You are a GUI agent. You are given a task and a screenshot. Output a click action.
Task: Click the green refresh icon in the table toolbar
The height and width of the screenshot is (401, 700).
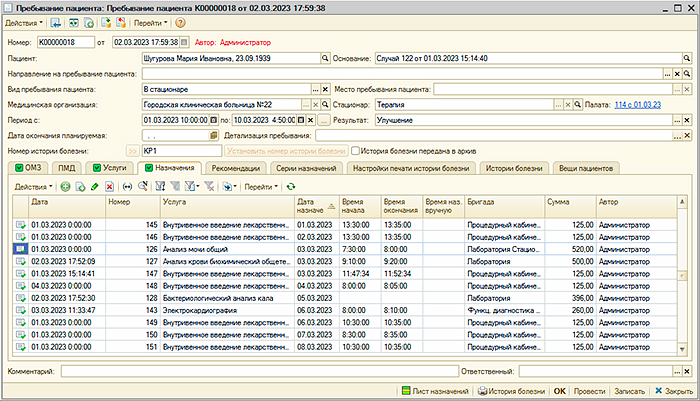[290, 186]
